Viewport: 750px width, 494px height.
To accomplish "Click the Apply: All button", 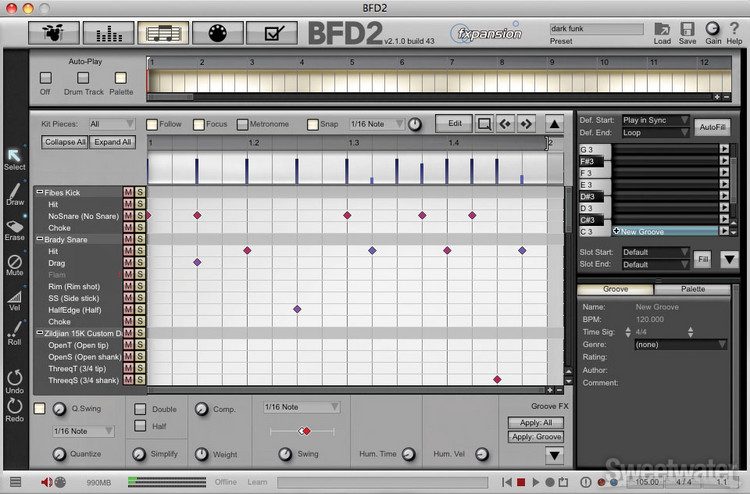I will point(536,423).
